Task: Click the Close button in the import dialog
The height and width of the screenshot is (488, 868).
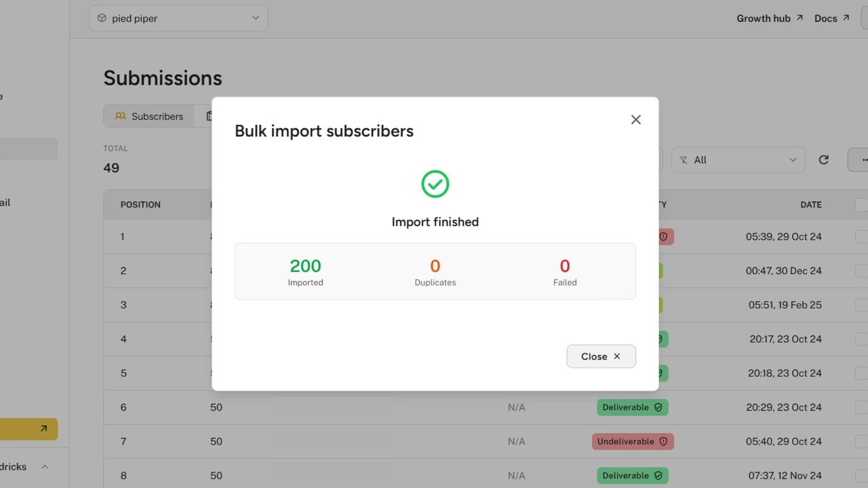Action: (601, 356)
